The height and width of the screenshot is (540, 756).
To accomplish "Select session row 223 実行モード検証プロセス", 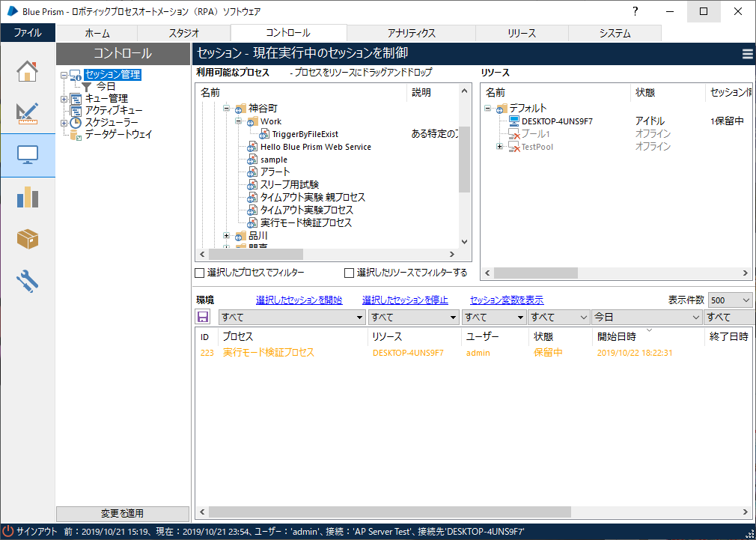I will [475, 353].
